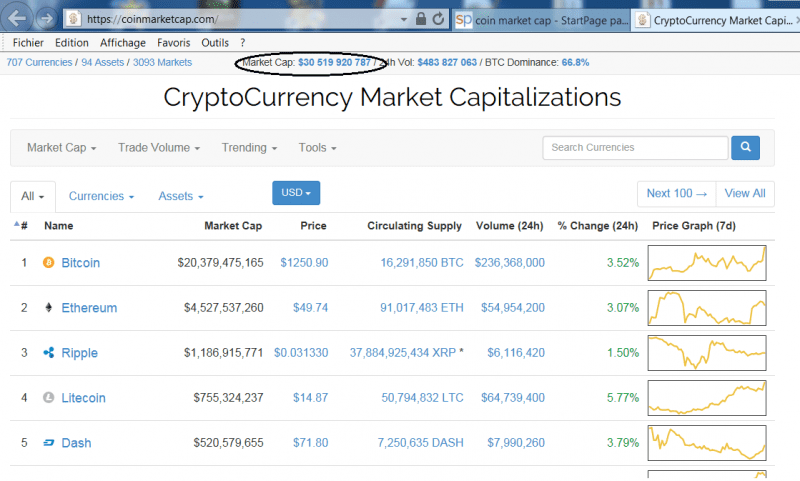800x481 pixels.
Task: Sort by the Market Cap column header
Action: (233, 225)
